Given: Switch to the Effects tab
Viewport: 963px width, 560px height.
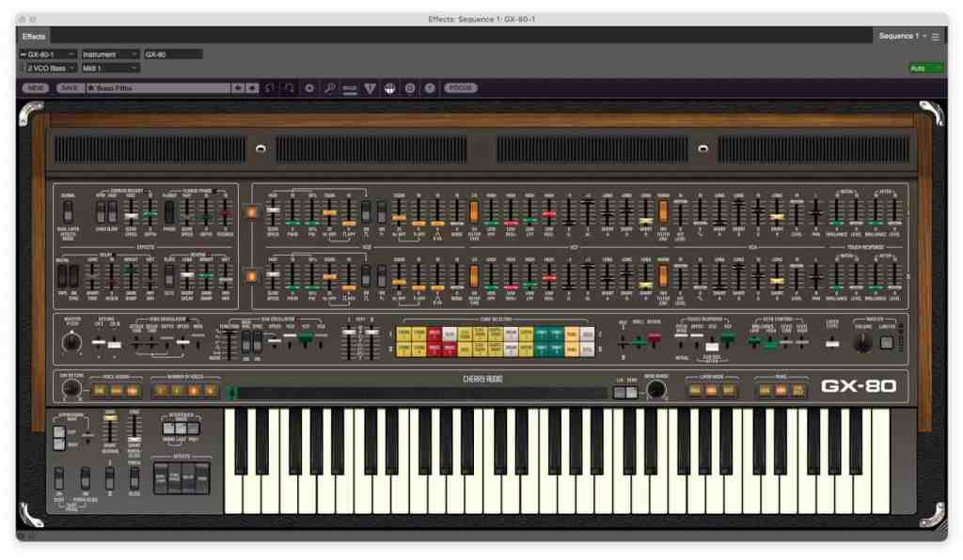Looking at the screenshot, I should 34,37.
